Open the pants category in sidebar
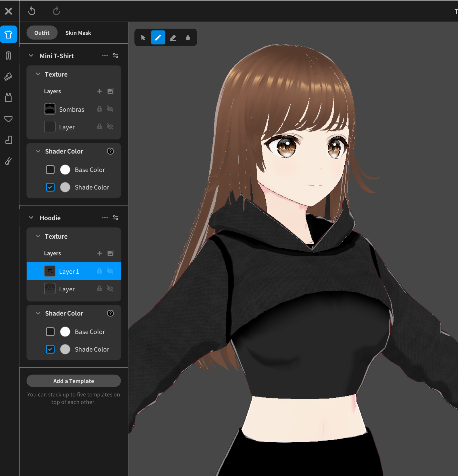This screenshot has width=458, height=476. 8,55
